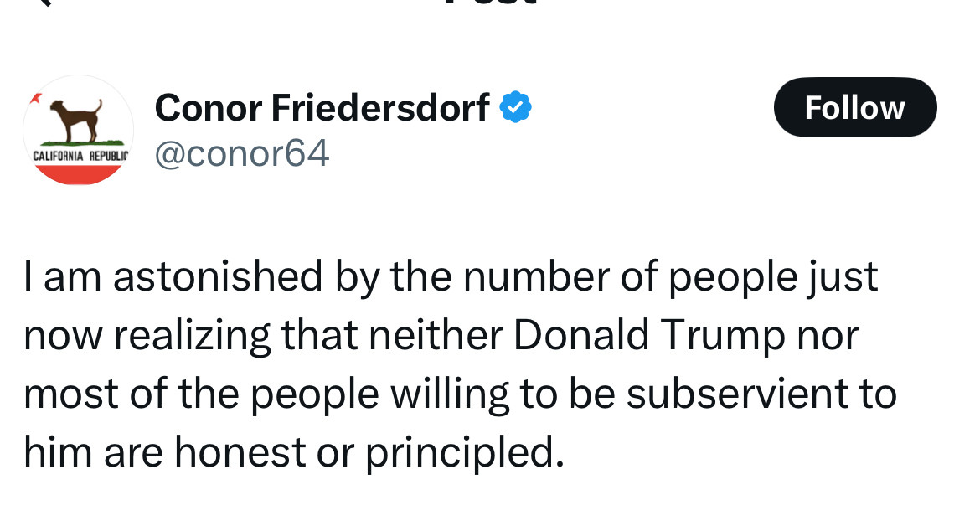This screenshot has width=980, height=531.
Task: Click the word "realizing" in the post
Action: pyautogui.click(x=192, y=335)
